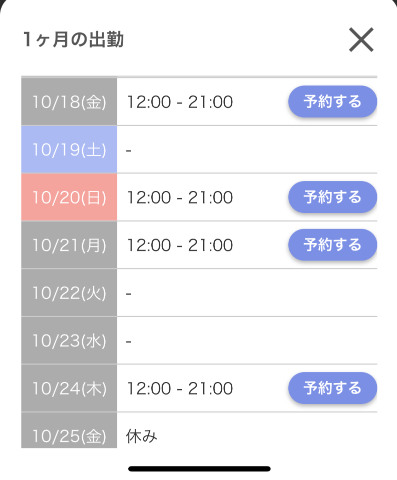Select the 10/24(木) date cell
Screen dimensions: 397x480
(69, 388)
